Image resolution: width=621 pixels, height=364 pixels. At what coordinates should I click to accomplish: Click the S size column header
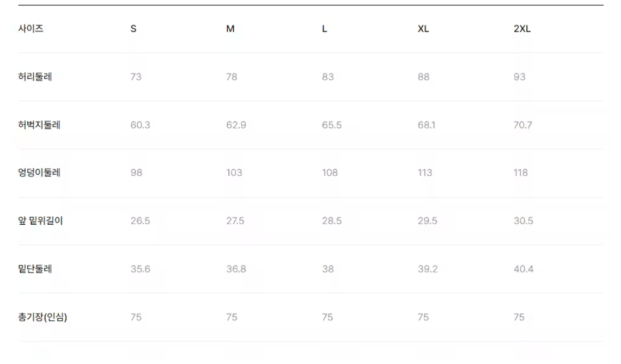[x=133, y=29]
